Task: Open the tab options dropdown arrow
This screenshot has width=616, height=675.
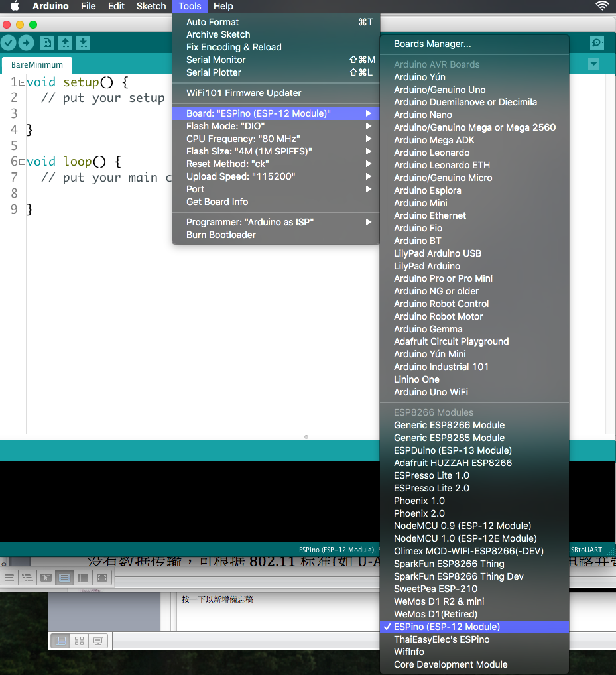Action: pyautogui.click(x=593, y=64)
